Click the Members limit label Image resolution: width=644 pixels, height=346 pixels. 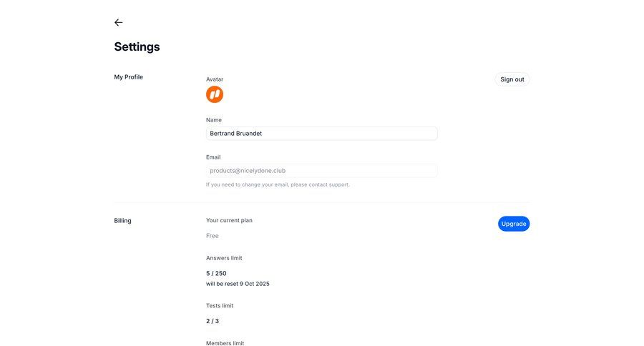[225, 343]
